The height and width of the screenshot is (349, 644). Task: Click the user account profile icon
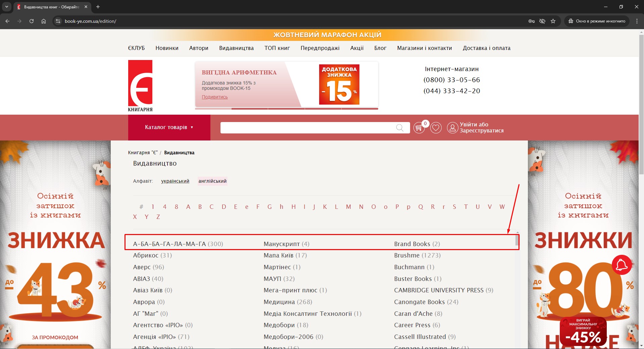point(452,128)
